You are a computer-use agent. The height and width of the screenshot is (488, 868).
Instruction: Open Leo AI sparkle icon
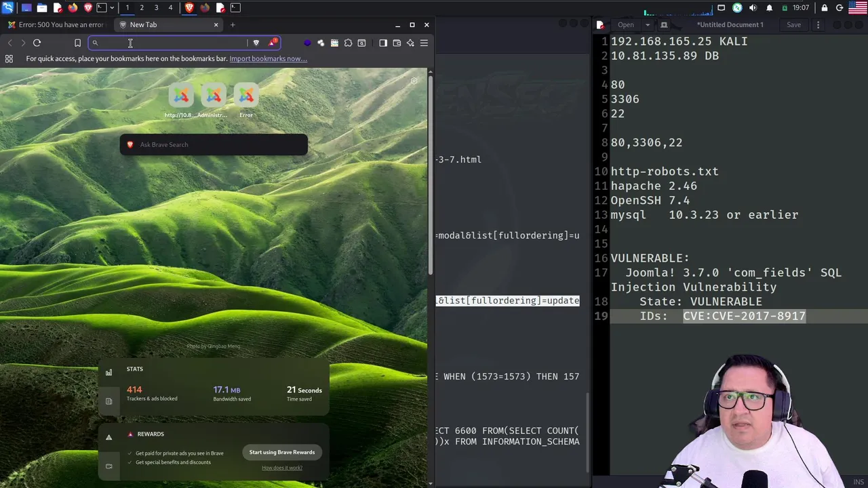410,43
